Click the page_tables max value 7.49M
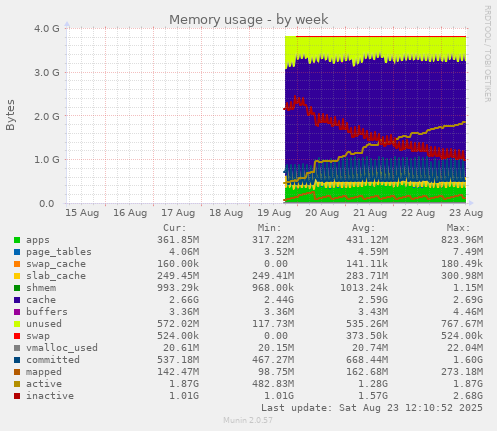 tap(468, 252)
